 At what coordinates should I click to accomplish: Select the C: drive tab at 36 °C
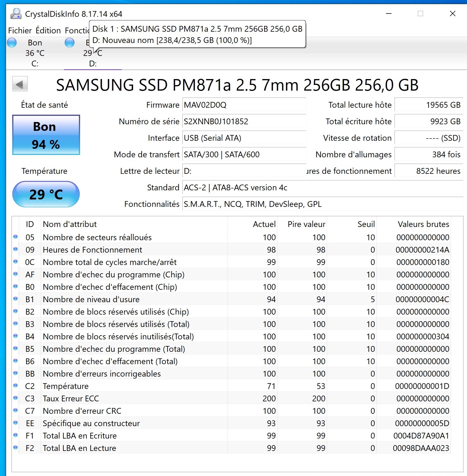[35, 53]
